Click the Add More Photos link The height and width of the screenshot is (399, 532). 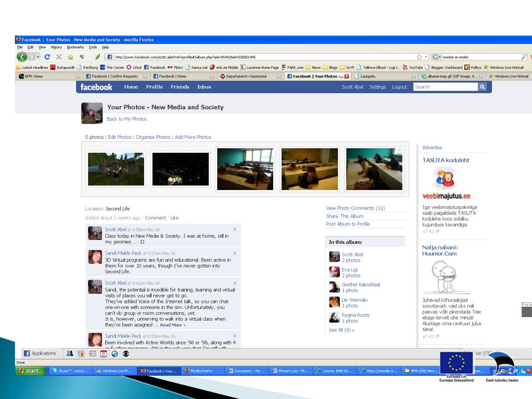click(x=193, y=137)
